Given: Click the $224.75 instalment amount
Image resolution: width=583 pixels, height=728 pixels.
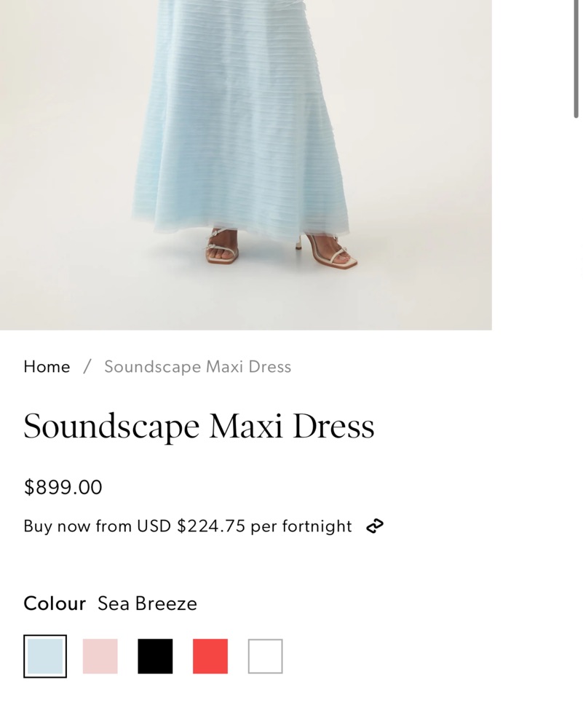Looking at the screenshot, I should 211,526.
